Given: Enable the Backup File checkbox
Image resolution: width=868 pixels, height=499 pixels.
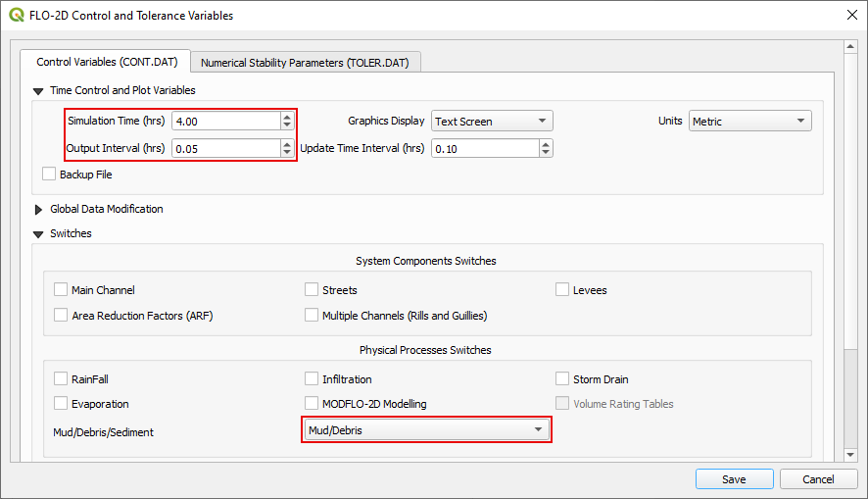Looking at the screenshot, I should click(50, 175).
